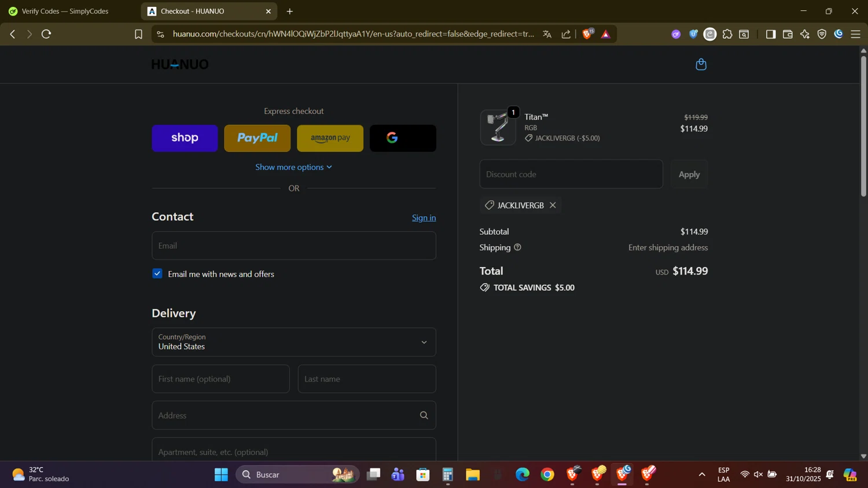The height and width of the screenshot is (488, 868).
Task: Open Microsoft Teams from taskbar
Action: point(398,475)
